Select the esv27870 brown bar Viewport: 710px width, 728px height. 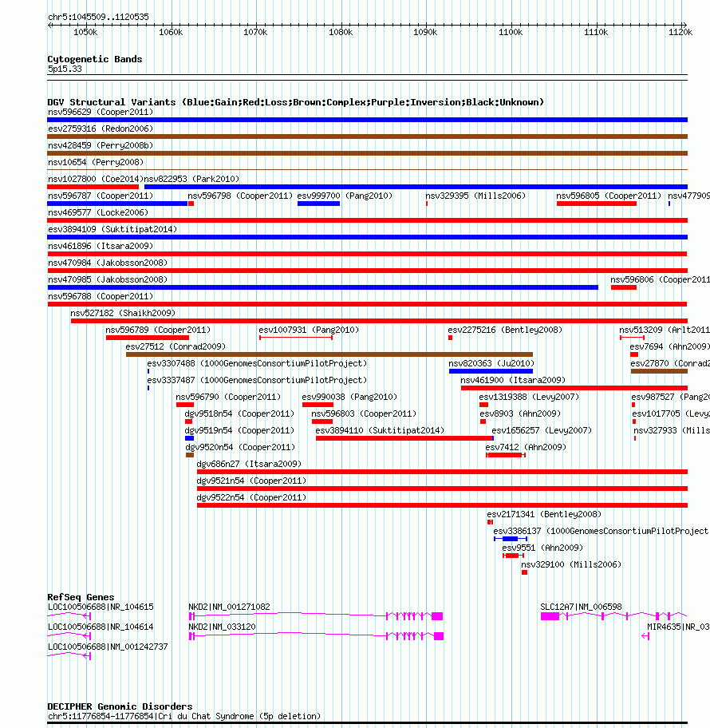659,371
